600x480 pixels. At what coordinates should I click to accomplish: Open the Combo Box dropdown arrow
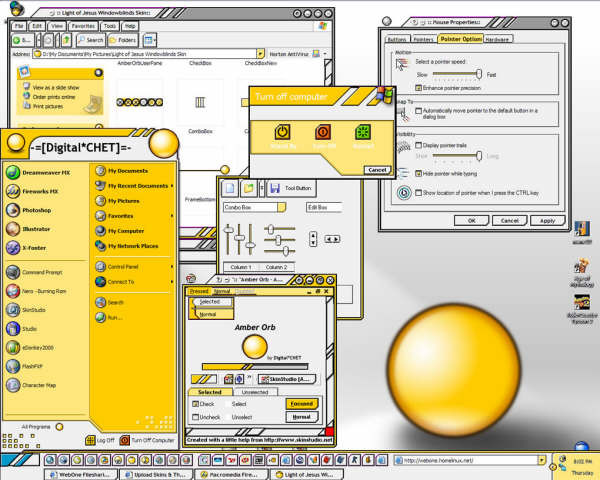281,207
